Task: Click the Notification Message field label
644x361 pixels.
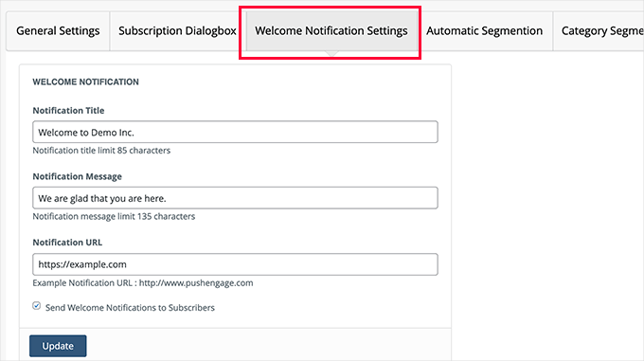Action: coord(78,176)
